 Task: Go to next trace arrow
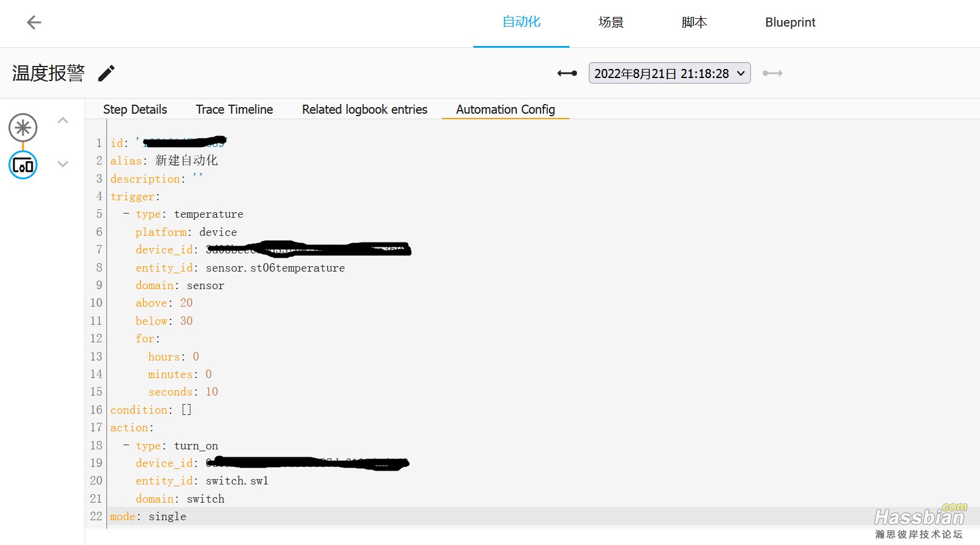tap(773, 73)
